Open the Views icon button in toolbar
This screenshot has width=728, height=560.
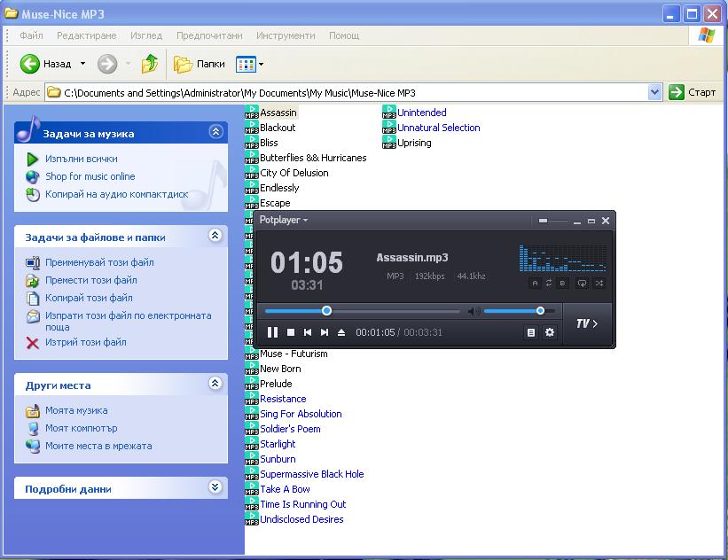pos(247,64)
